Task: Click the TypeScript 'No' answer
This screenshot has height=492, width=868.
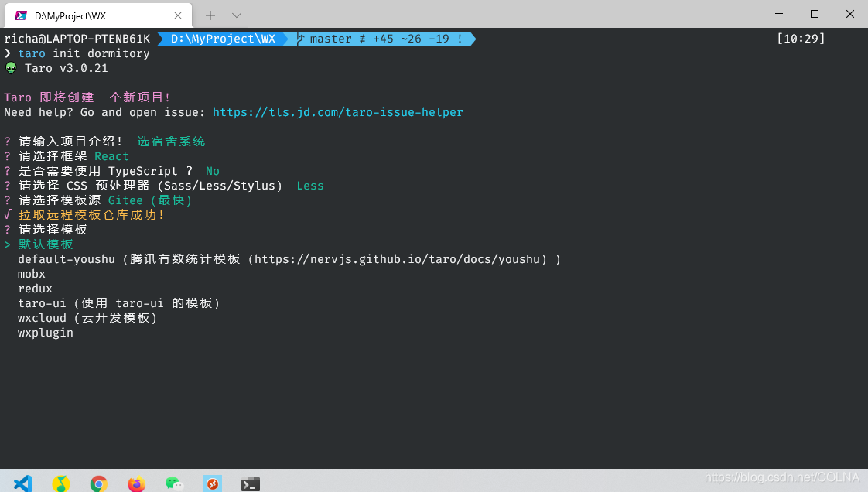Action: click(213, 171)
